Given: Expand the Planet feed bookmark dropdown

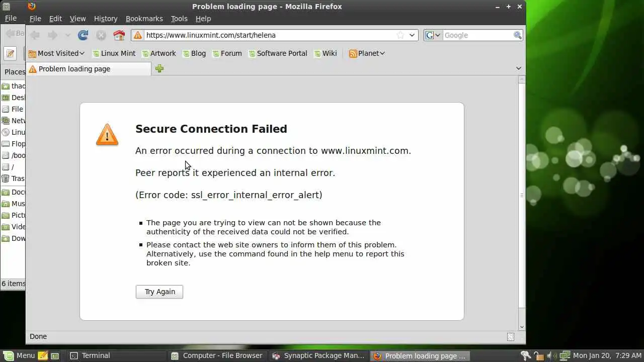Looking at the screenshot, I should (x=367, y=53).
